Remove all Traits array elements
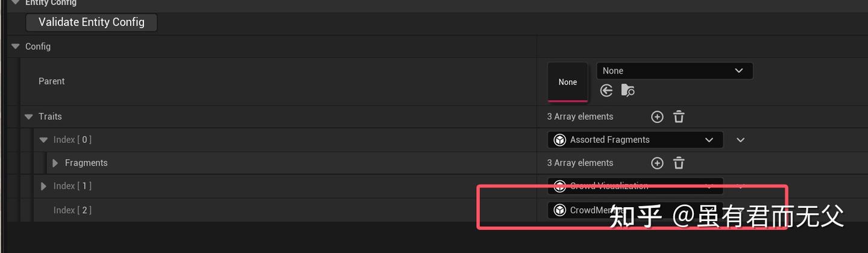The width and height of the screenshot is (868, 253). [679, 117]
